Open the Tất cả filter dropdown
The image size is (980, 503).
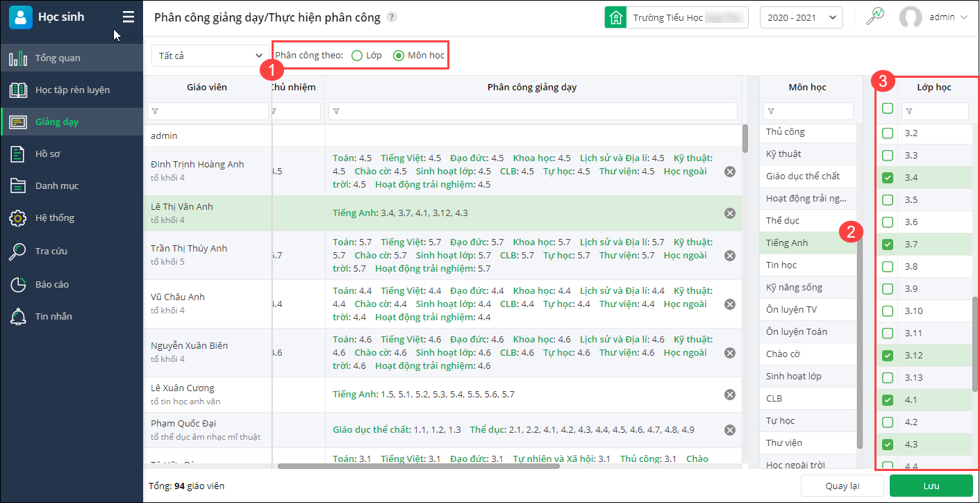(209, 56)
